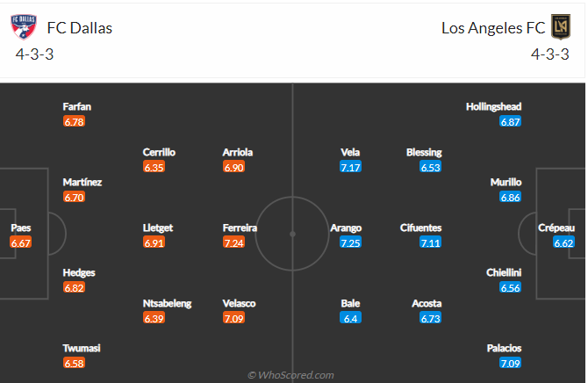This screenshot has height=383, width=588.
Task: Click the Los Angeles FC crest logo
Action: (561, 27)
